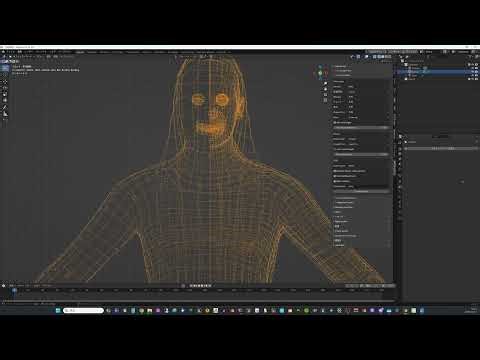Click the Windows taskbar search box
The image size is (480, 360).
[83, 310]
